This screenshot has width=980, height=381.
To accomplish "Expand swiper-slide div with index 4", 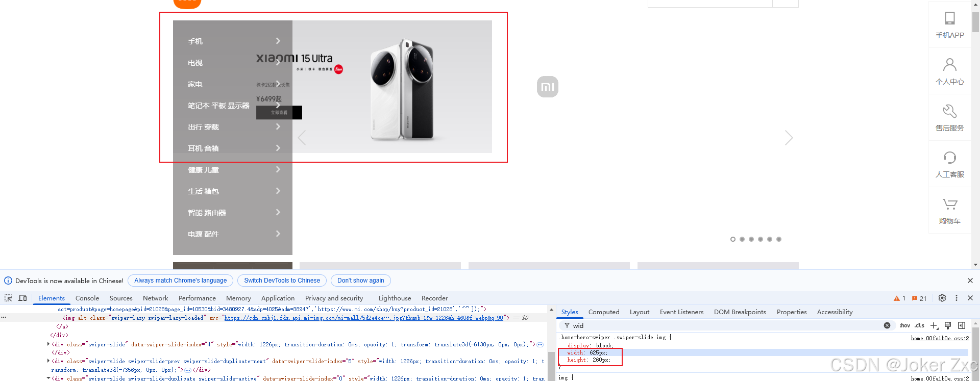I will tap(48, 344).
